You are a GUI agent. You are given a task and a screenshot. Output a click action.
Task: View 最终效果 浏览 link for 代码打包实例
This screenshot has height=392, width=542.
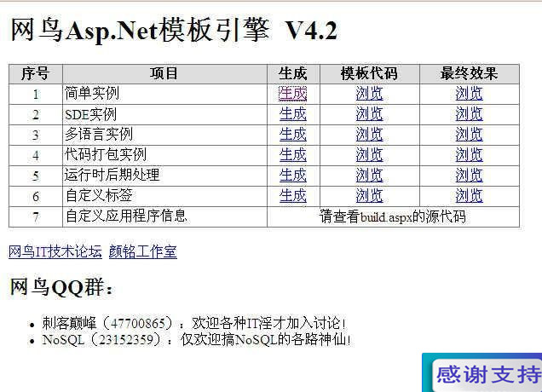click(469, 155)
